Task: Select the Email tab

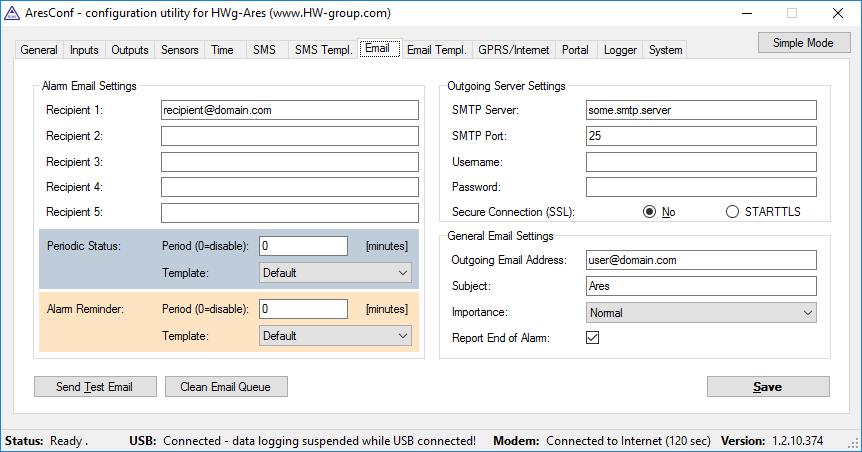Action: tap(378, 48)
